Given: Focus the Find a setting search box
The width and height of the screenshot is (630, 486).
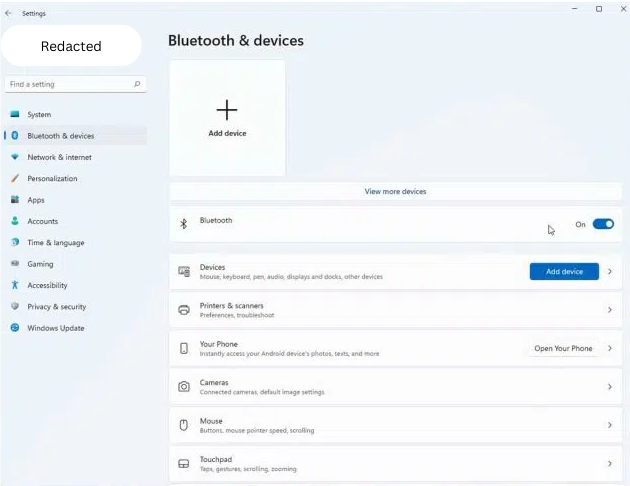Looking at the screenshot, I should click(68, 84).
